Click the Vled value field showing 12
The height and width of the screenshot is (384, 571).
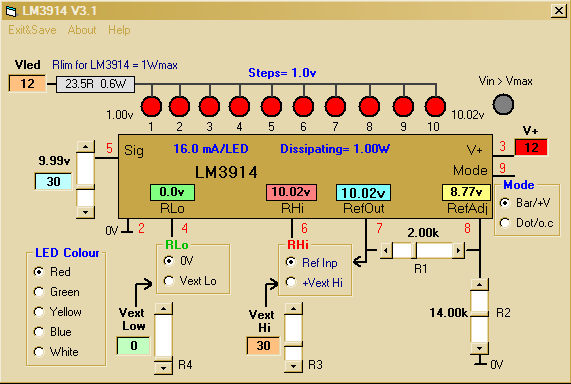pos(27,84)
